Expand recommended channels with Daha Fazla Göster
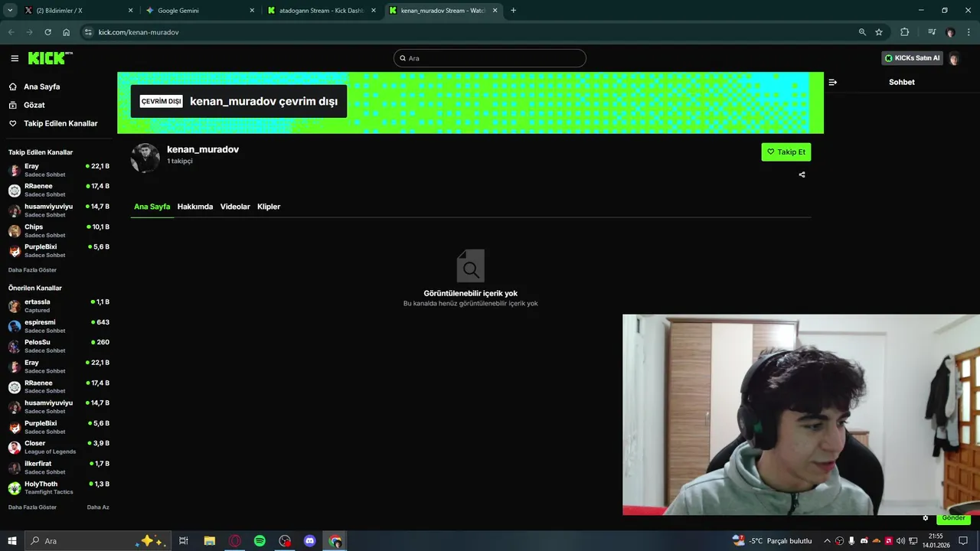980x551 pixels. point(32,507)
